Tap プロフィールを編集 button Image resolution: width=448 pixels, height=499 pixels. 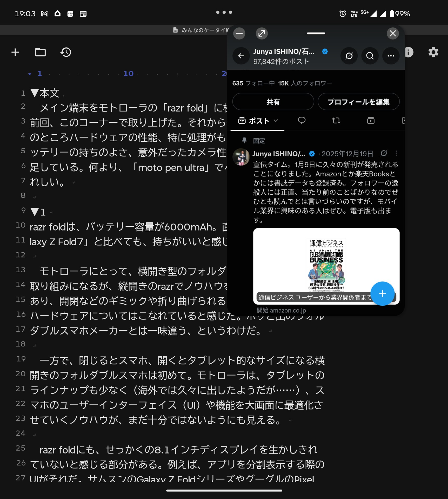point(358,102)
